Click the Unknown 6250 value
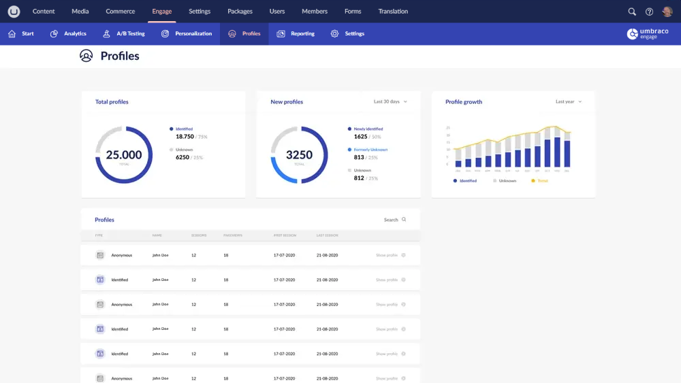This screenshot has height=383, width=681. [182, 157]
